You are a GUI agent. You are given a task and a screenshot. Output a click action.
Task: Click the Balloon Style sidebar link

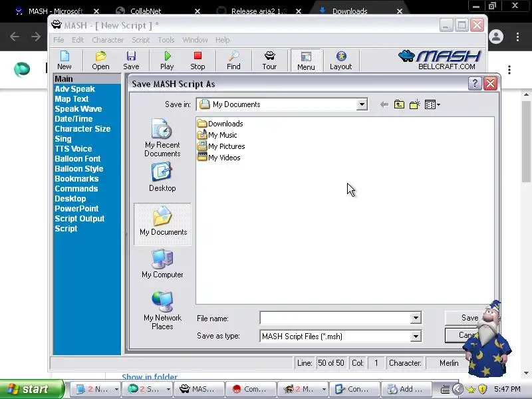pos(79,169)
